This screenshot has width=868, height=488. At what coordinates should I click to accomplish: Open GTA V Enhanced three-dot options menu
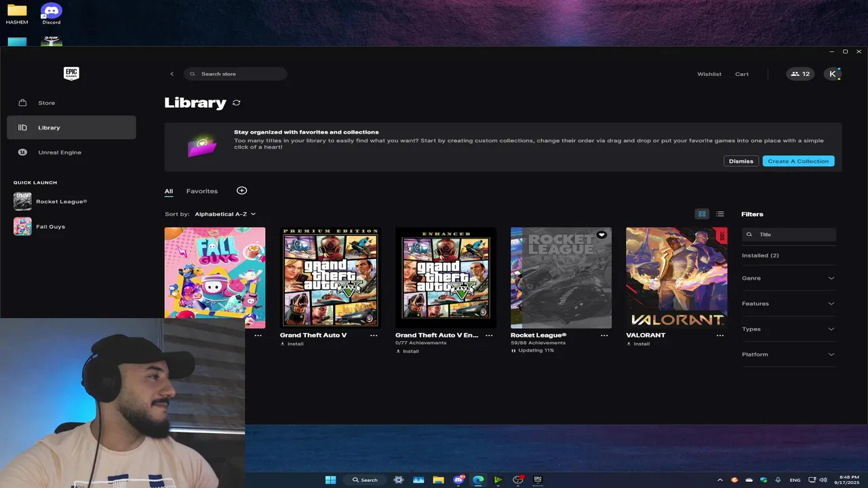click(489, 335)
